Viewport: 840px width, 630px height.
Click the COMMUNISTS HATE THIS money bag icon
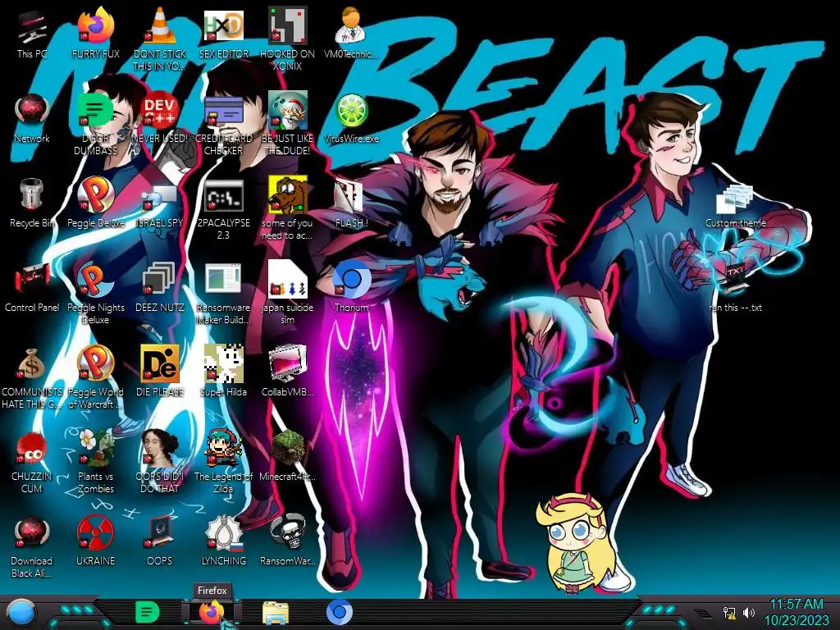point(32,363)
